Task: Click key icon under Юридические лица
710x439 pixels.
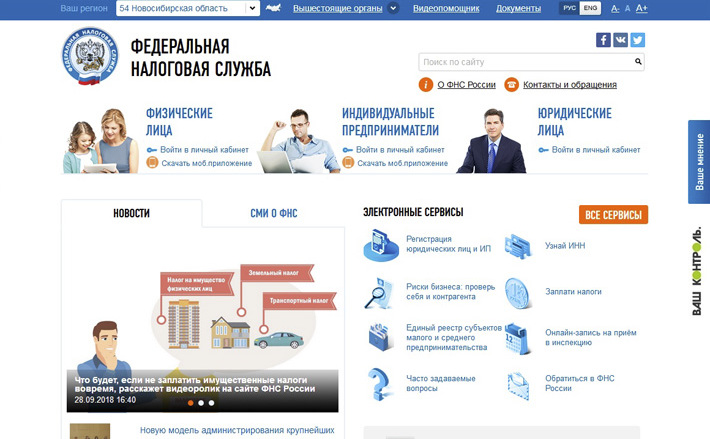Action: (x=543, y=150)
